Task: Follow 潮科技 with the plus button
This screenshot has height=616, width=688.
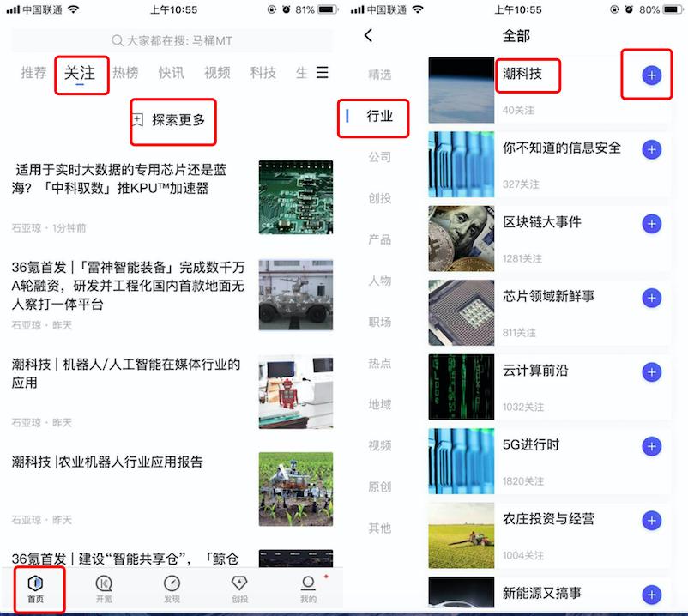Action: pyautogui.click(x=652, y=75)
